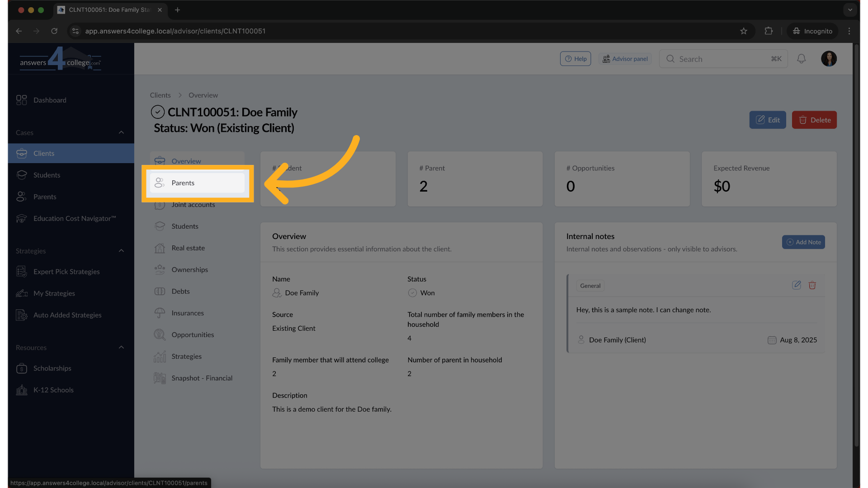Click the Clients breadcrumb link
The image size is (868, 488).
[160, 95]
